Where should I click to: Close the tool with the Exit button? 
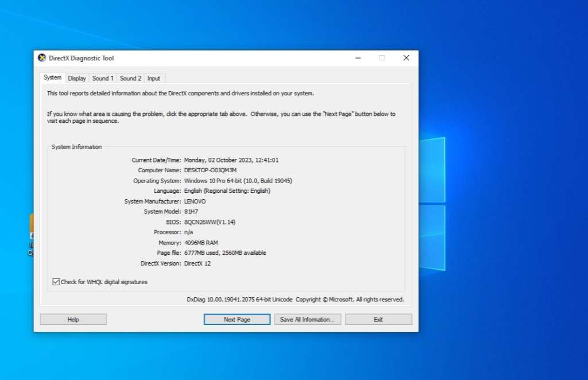click(x=378, y=319)
